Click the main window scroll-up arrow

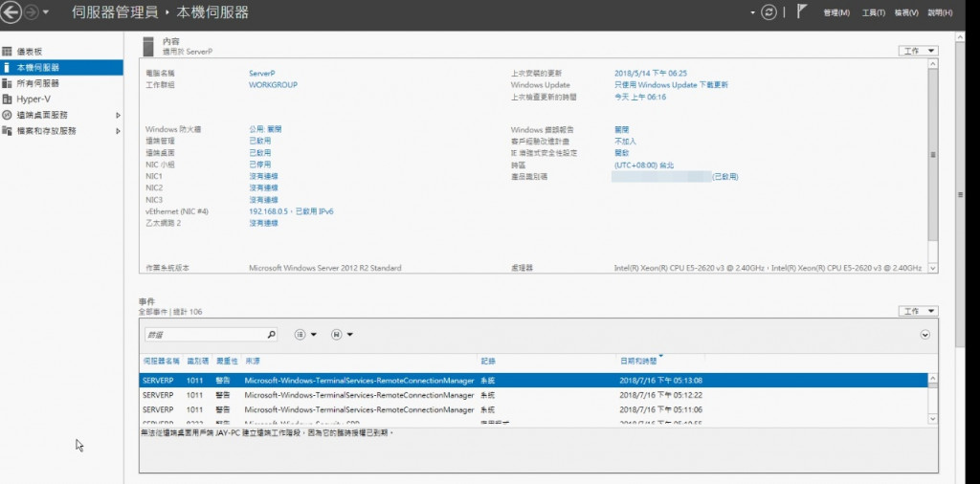[961, 38]
